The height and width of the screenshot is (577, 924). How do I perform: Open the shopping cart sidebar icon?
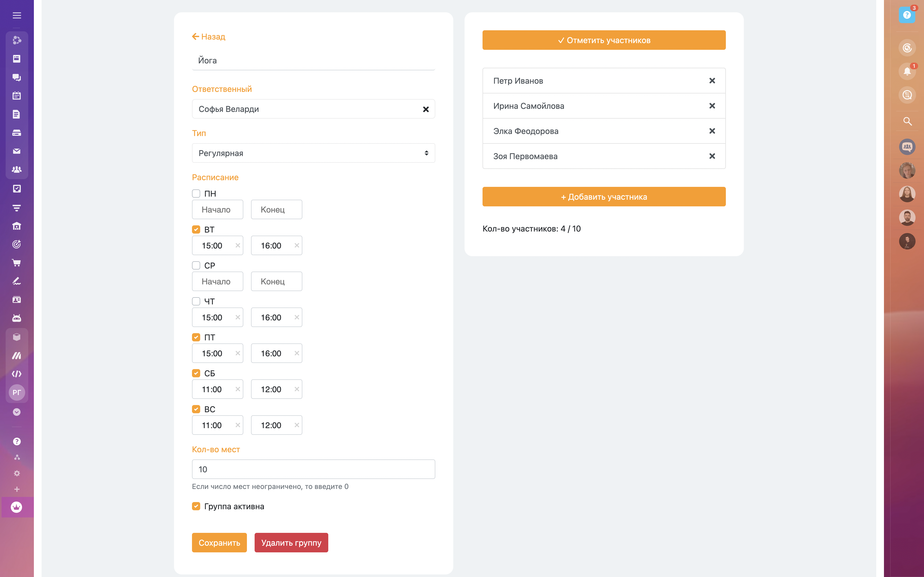coord(16,263)
